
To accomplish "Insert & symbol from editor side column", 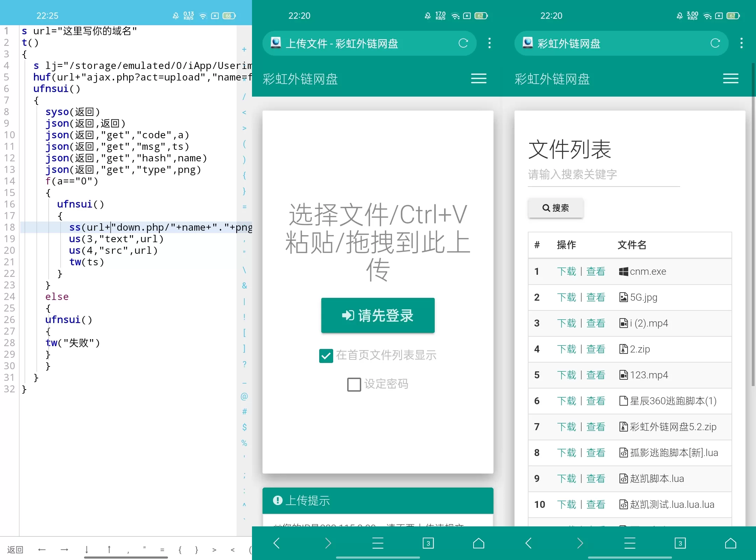I will 244,286.
